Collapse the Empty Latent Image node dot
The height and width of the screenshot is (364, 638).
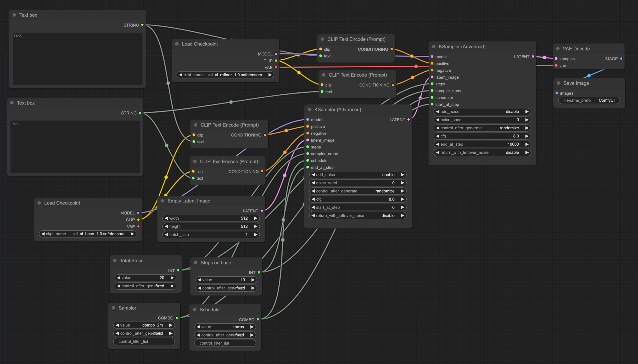click(163, 201)
